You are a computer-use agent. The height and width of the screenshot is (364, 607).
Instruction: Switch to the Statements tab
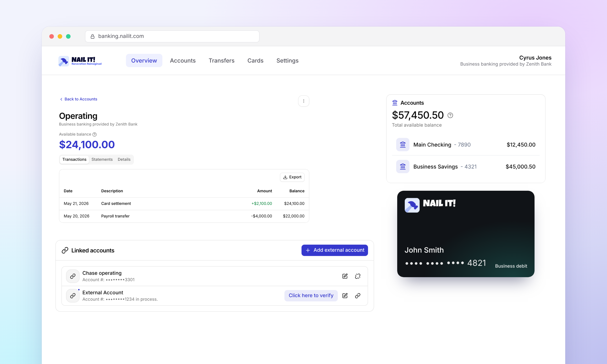[x=102, y=159]
